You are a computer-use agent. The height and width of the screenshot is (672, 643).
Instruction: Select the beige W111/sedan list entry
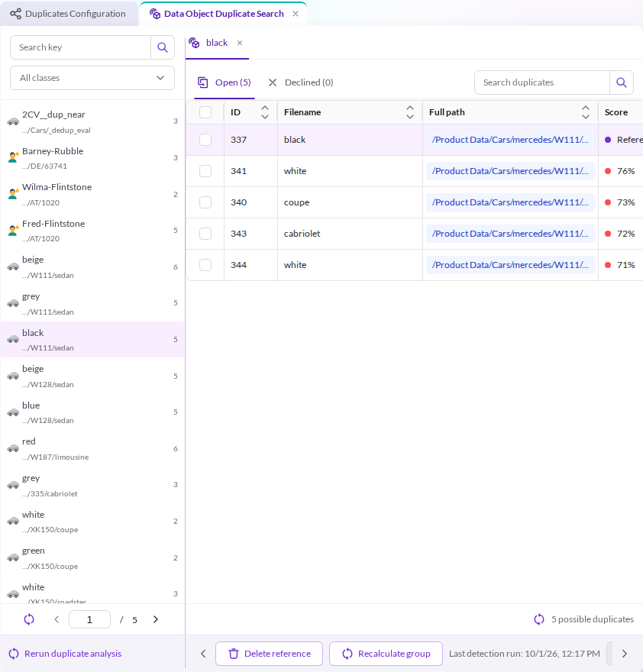click(x=92, y=267)
